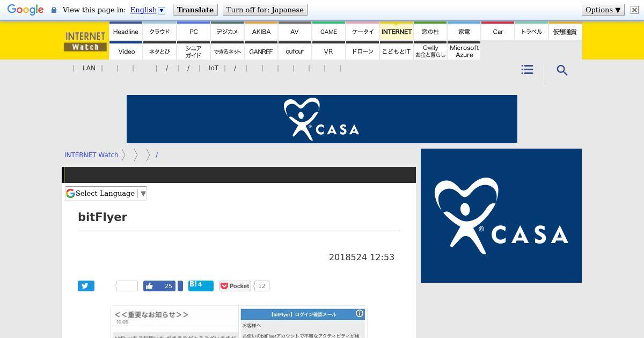The image size is (644, 338).
Task: Click the article date 2018524 12:53
Action: pos(362,257)
